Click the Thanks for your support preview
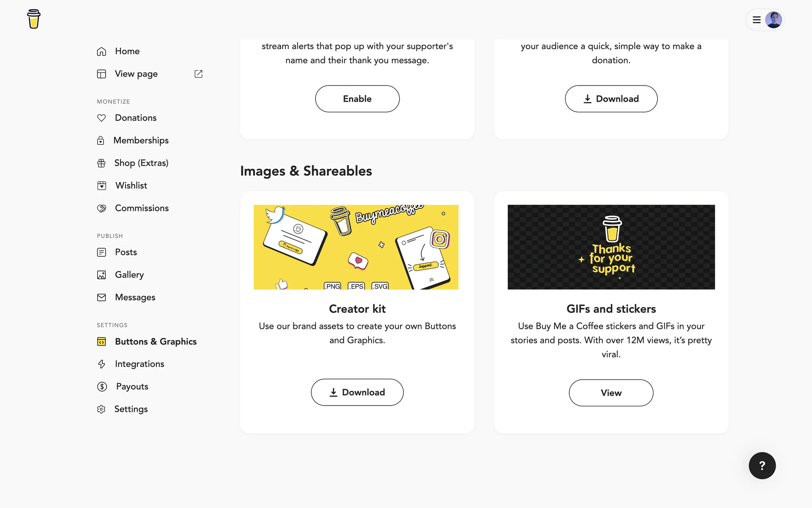 pos(611,247)
